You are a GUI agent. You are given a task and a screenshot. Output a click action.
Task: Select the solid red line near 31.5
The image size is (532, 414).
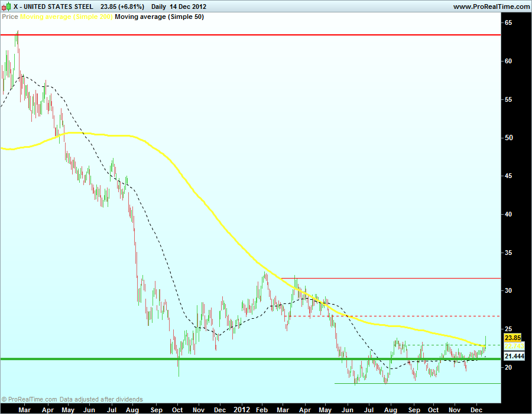(x=391, y=278)
